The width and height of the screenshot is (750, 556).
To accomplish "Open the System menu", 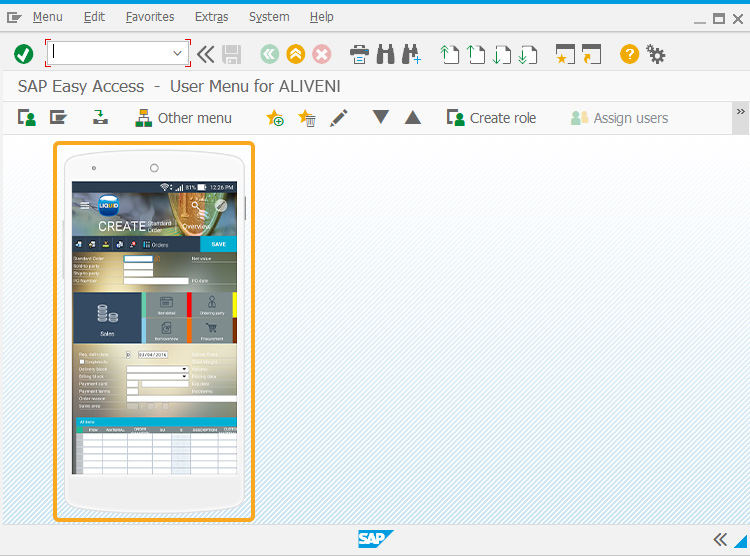I will click(x=269, y=17).
